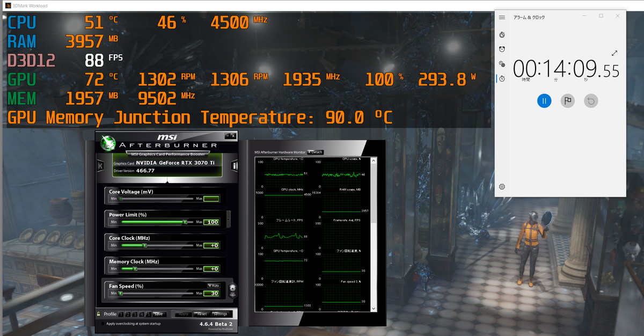Click the Afterburner dragon logo
Screen dimensions: 644x336
tap(108, 143)
